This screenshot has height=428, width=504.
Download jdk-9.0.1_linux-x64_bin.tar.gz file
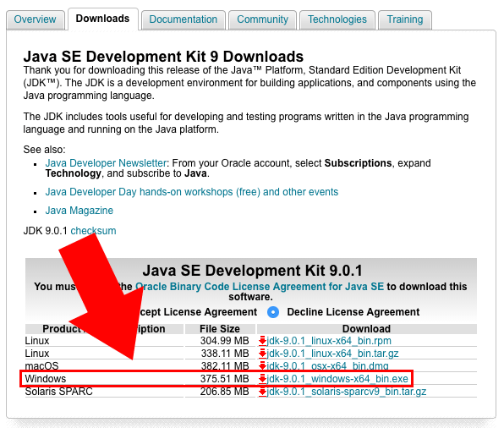pos(332,354)
